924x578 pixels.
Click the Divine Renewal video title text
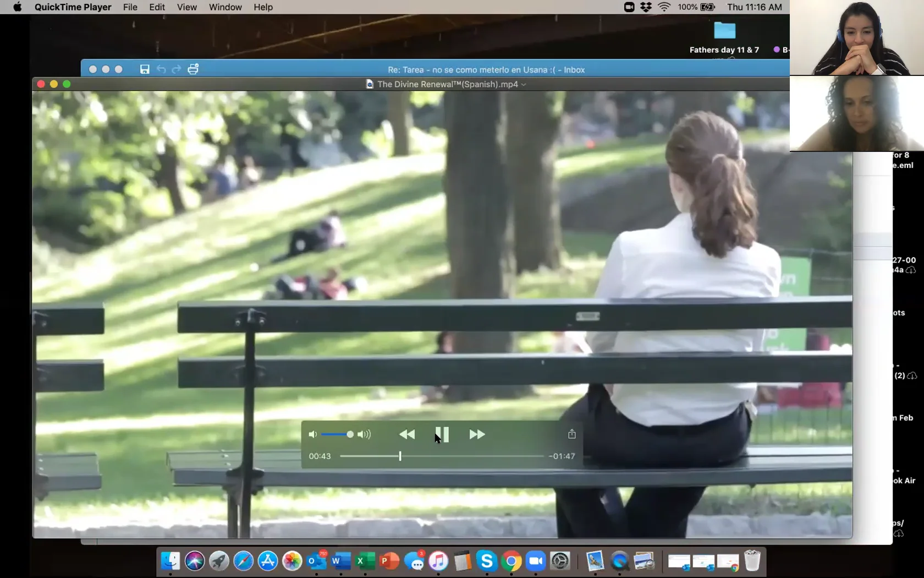tap(448, 84)
